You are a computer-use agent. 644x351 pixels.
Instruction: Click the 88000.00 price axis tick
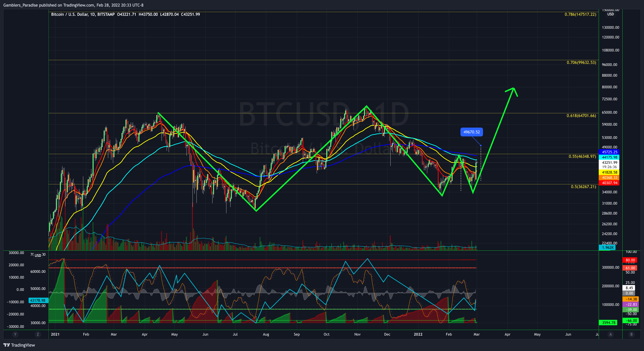(609, 76)
